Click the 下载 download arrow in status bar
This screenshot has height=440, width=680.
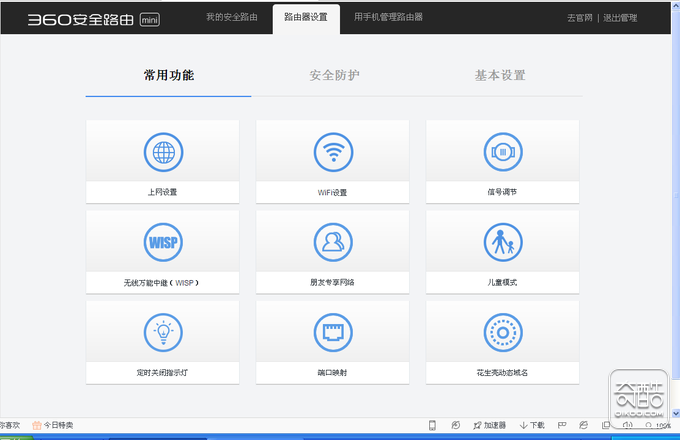pos(523,425)
